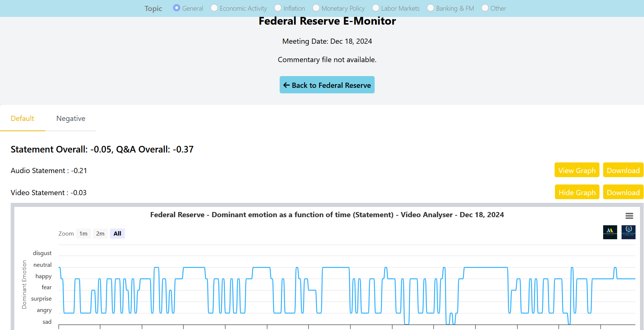644x330 pixels.
Task: Hide Graph for Video Statement
Action: coord(577,192)
